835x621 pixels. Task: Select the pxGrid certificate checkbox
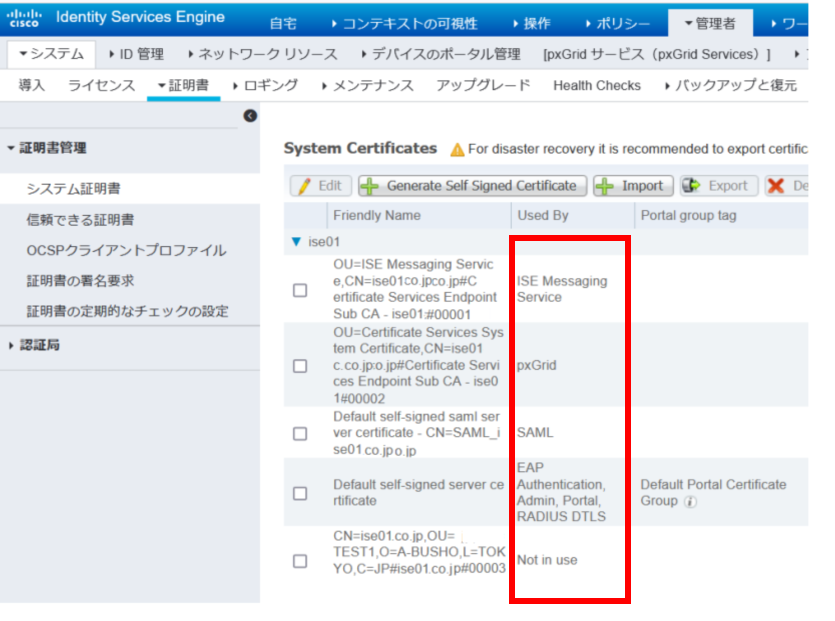[300, 366]
